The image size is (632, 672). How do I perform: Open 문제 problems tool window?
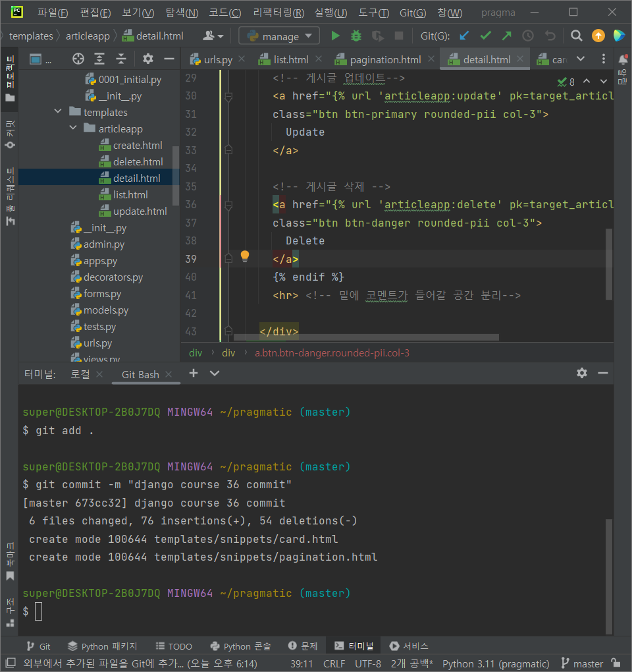(x=303, y=646)
